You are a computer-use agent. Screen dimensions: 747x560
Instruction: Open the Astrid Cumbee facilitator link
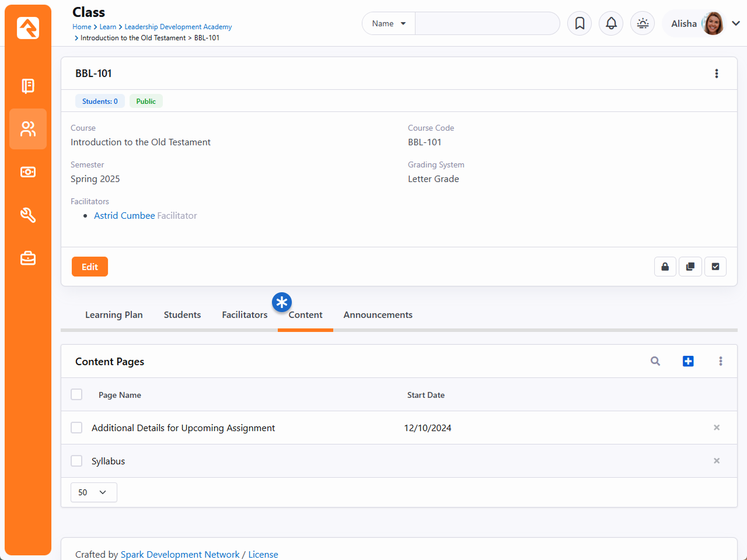[x=124, y=216]
